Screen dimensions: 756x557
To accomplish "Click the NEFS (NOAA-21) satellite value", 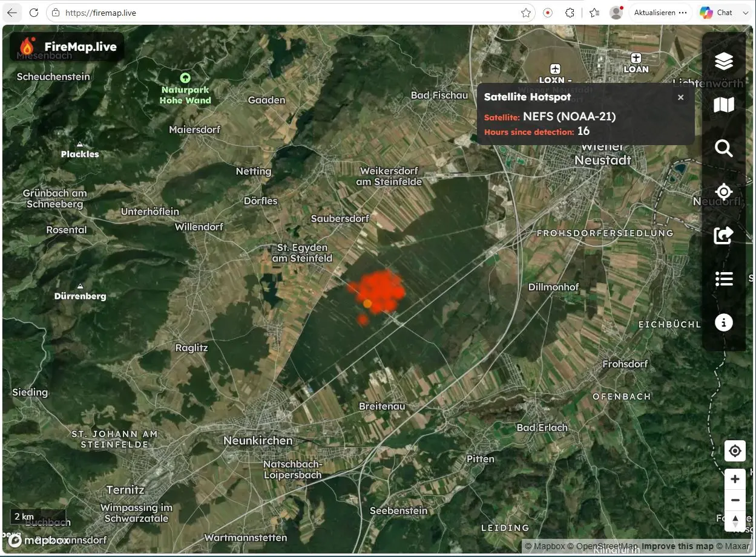I will pyautogui.click(x=569, y=117).
